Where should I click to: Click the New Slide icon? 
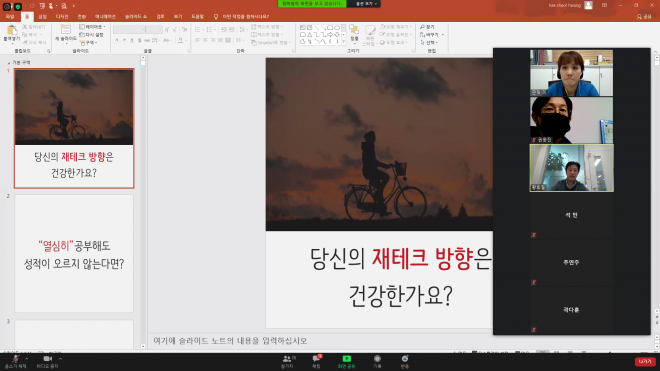pos(66,33)
